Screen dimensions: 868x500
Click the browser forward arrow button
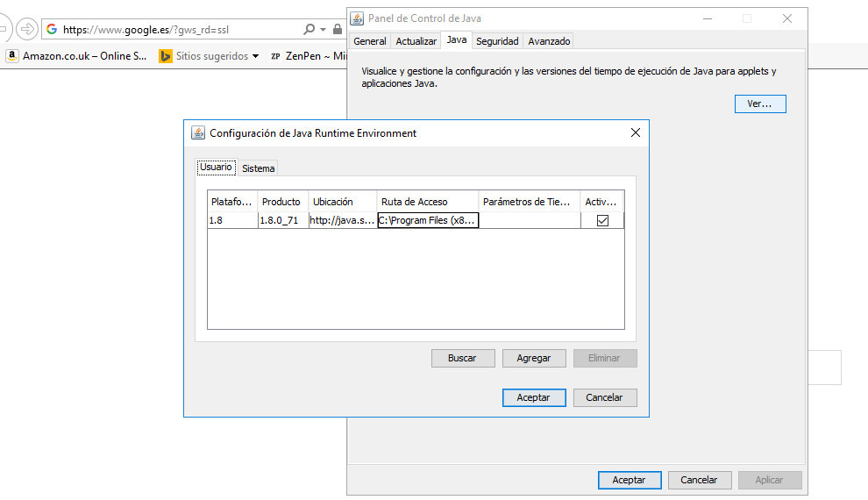[27, 29]
